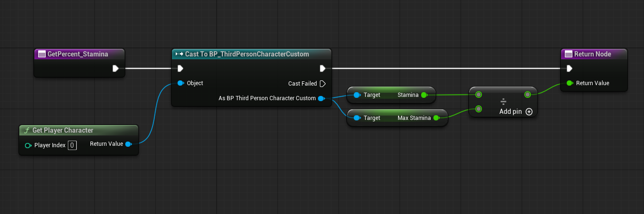The image size is (644, 214).
Task: Click the Cast Failed label
Action: (302, 84)
